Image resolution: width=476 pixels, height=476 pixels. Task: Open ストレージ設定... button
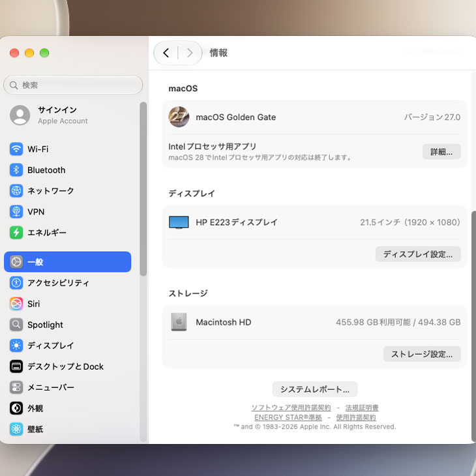(x=422, y=354)
